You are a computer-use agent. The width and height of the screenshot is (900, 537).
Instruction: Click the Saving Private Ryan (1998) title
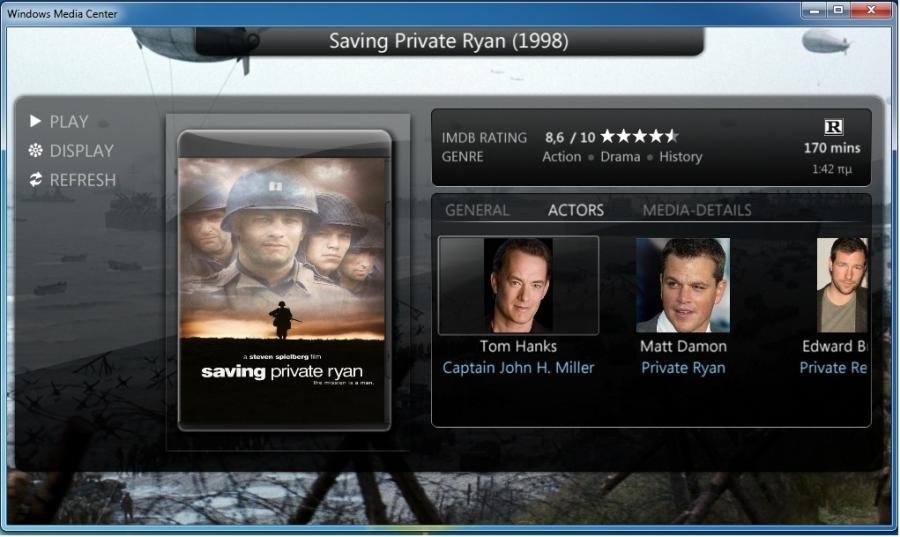pos(449,41)
